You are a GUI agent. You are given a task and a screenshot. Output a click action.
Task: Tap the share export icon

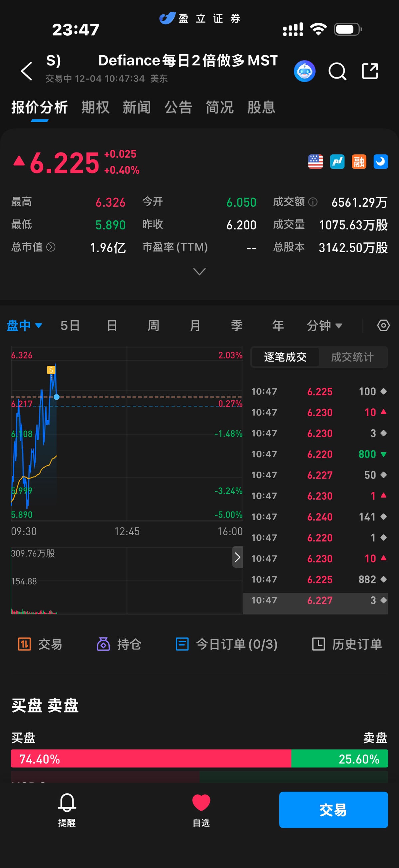tap(370, 71)
